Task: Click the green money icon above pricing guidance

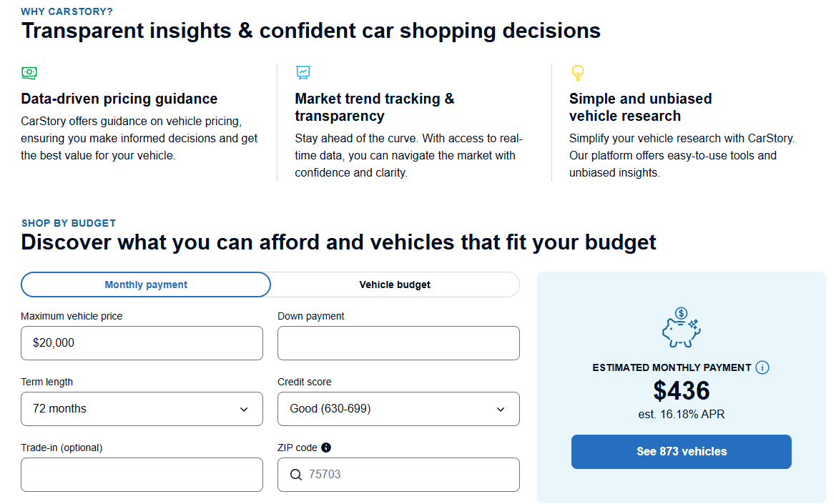Action: click(x=29, y=72)
